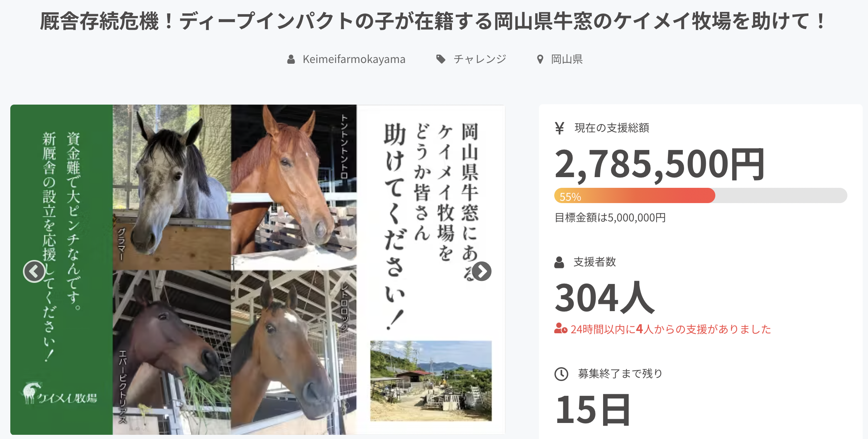Click the 55% funding progress bar
The height and width of the screenshot is (439, 868).
701,195
